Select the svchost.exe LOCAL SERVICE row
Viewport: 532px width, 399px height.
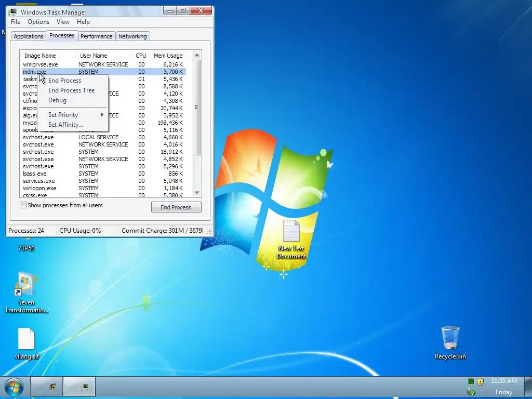pos(104,137)
